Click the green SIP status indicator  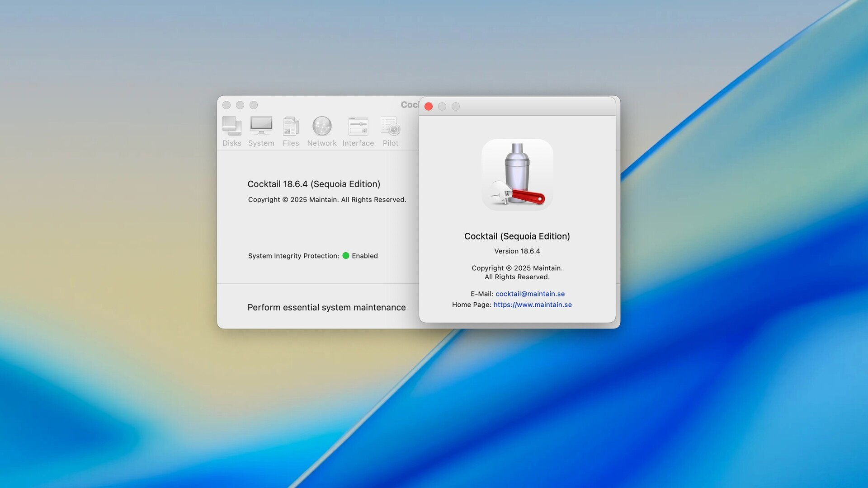346,256
